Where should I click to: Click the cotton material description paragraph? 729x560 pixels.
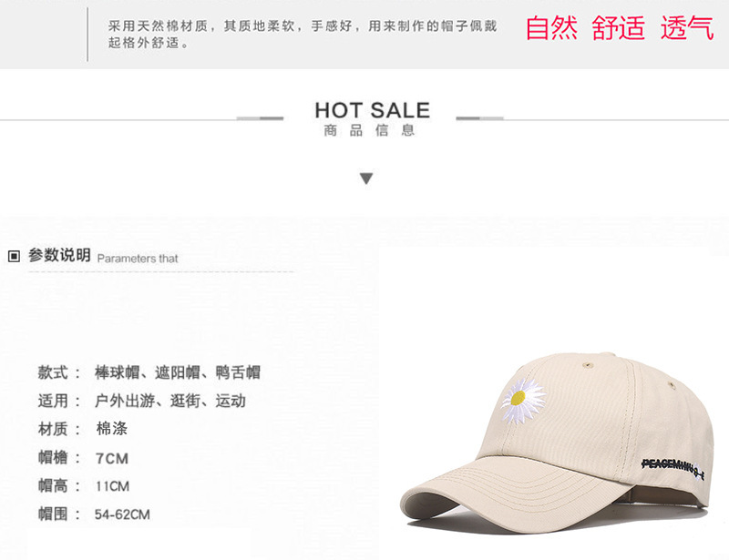[303, 34]
